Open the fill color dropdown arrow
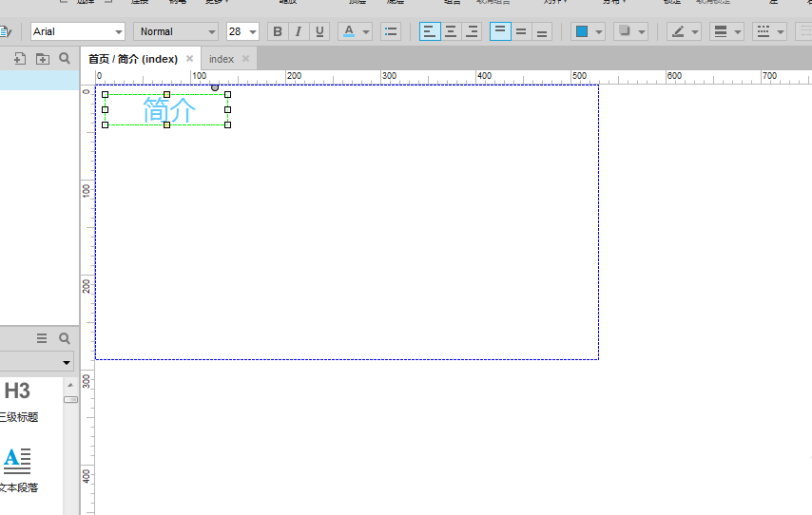Viewport: 812px width, 515px height. click(599, 32)
